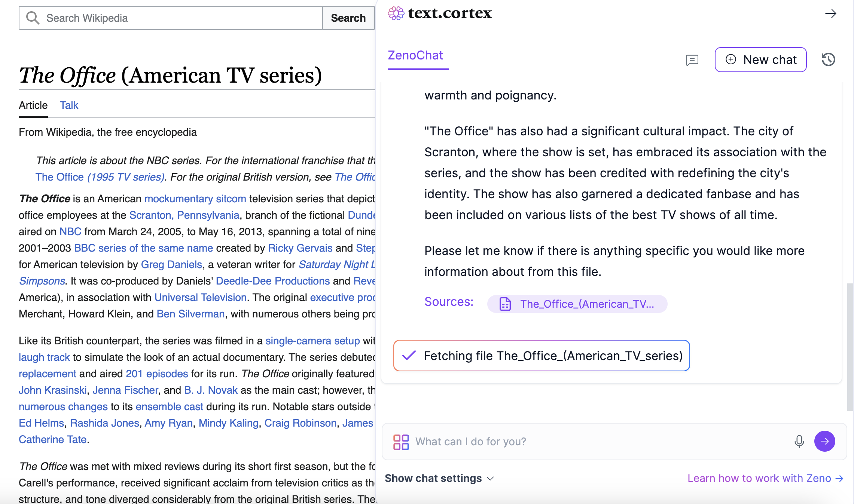The height and width of the screenshot is (504, 854).
Task: Open BBC series of the same name link
Action: [x=143, y=248]
